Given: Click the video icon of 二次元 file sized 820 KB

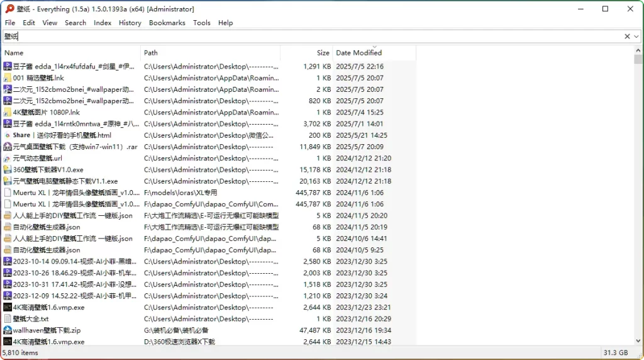Looking at the screenshot, I should coord(7,101).
